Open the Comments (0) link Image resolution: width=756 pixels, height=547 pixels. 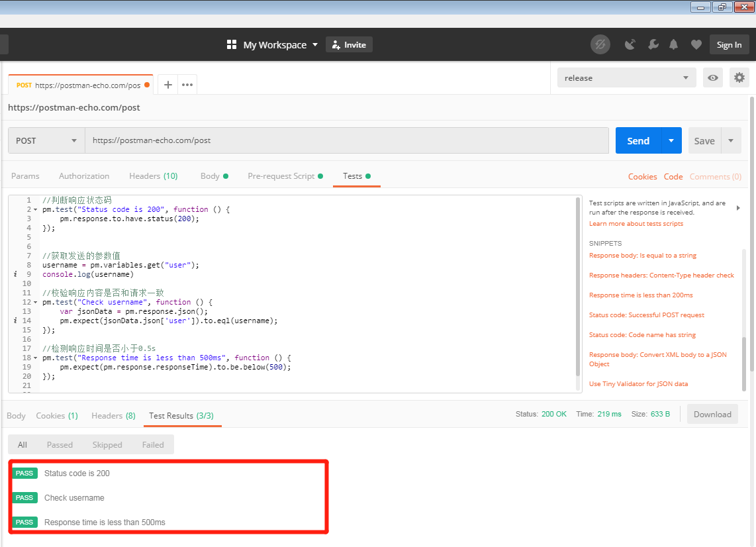click(x=716, y=177)
